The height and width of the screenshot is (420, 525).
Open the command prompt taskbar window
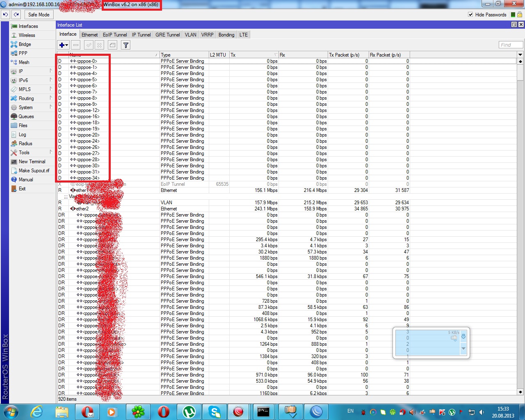[x=263, y=411]
